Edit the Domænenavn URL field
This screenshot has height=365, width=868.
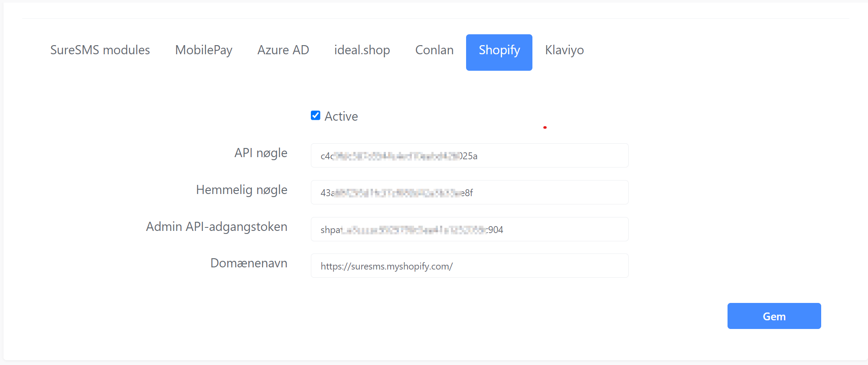(470, 266)
